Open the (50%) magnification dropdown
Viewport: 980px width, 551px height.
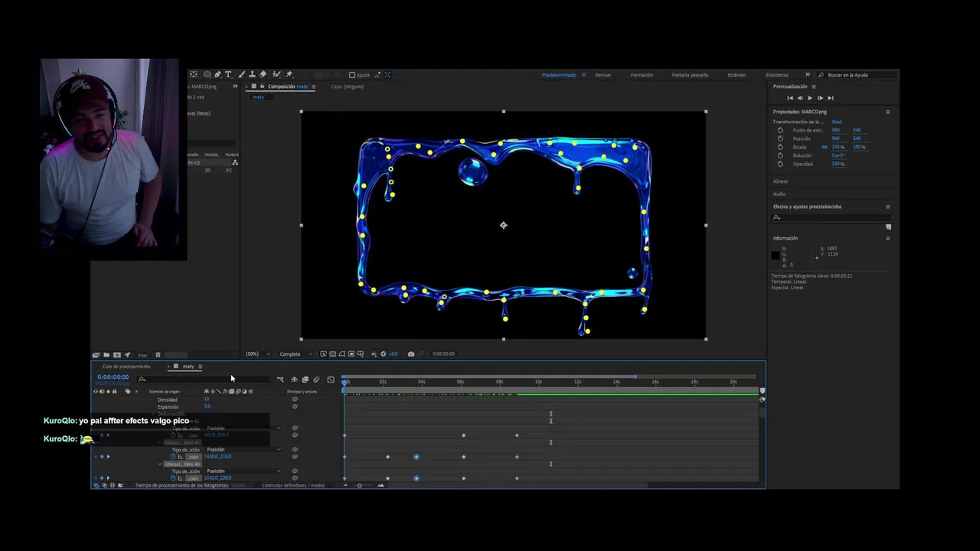[257, 354]
